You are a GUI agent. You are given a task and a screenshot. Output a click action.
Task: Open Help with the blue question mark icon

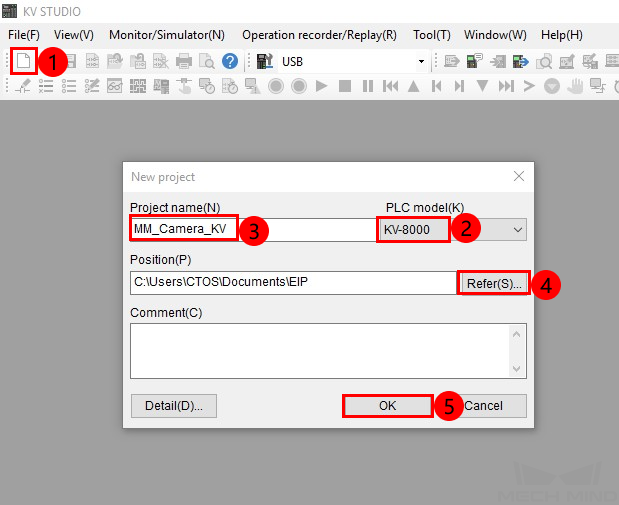click(230, 61)
